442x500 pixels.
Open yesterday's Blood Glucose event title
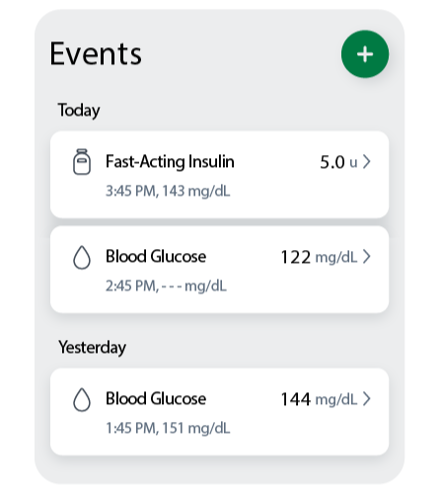156,399
